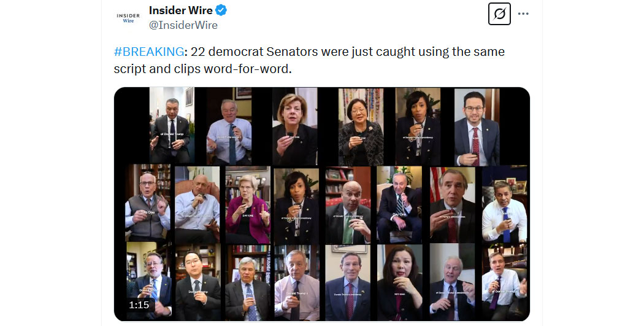
Task: Open the Grok explain-post icon
Action: pos(499,14)
